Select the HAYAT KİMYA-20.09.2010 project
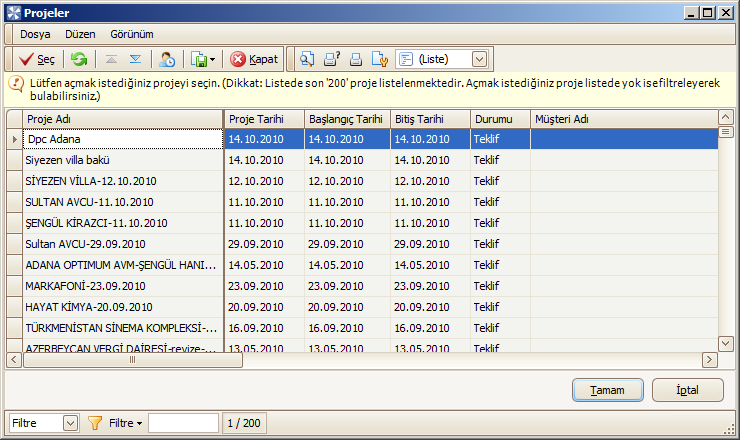The image size is (740, 440). (x=123, y=307)
